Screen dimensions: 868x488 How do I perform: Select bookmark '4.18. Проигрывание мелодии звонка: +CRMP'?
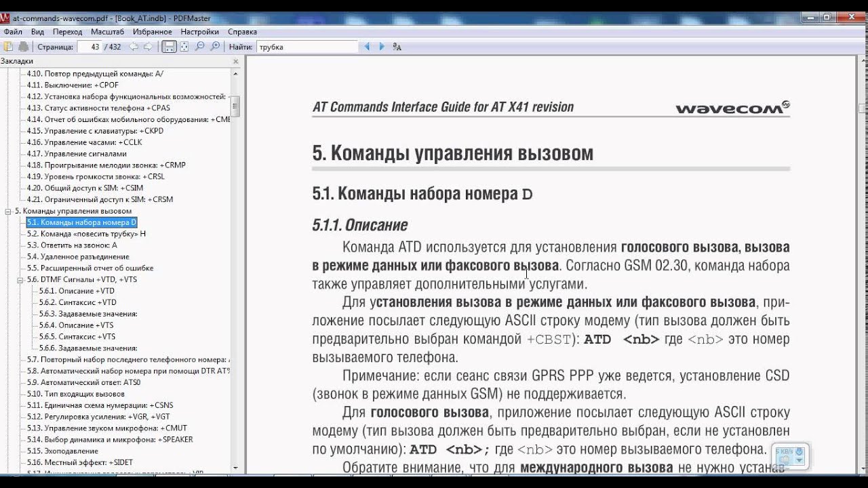click(x=106, y=165)
